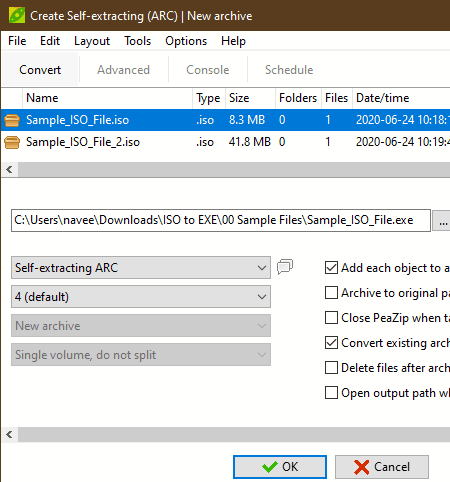Click the archive icon beside Sample_ISO_File.iso
This screenshot has width=450, height=482.
click(12, 120)
